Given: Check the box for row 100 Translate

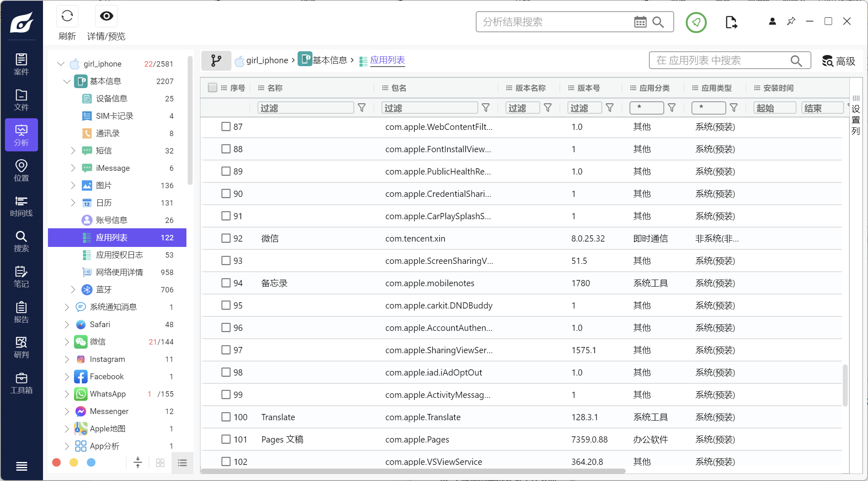Looking at the screenshot, I should coord(226,417).
